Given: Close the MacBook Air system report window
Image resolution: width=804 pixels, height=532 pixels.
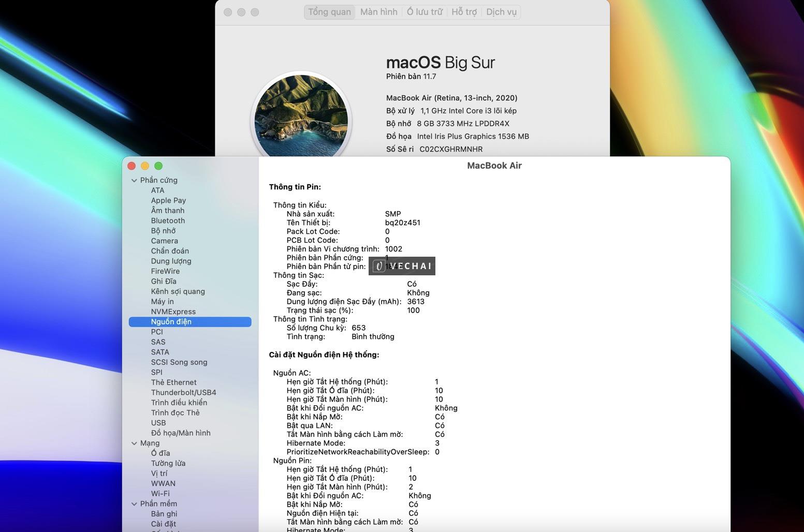Looking at the screenshot, I should click(x=131, y=166).
